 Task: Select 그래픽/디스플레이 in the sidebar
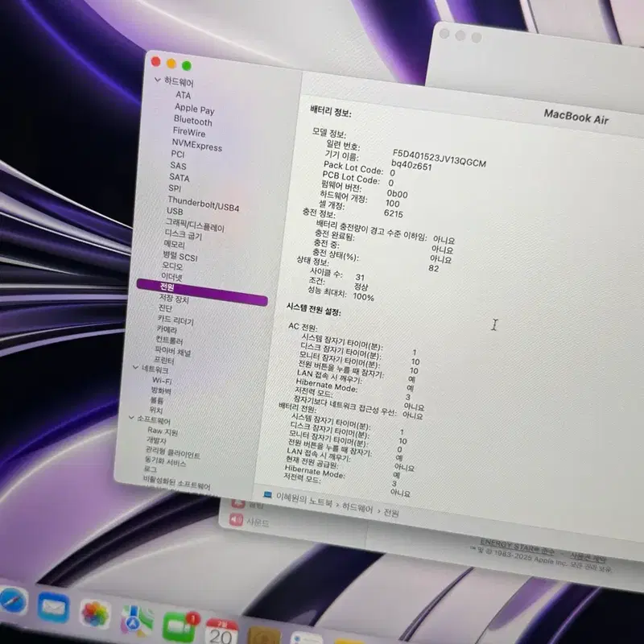tap(195, 225)
